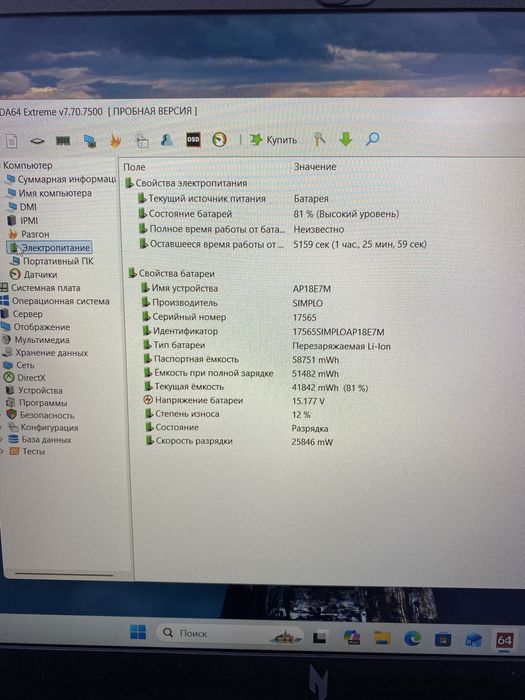Select the Свойства электропитания group row

186,183
